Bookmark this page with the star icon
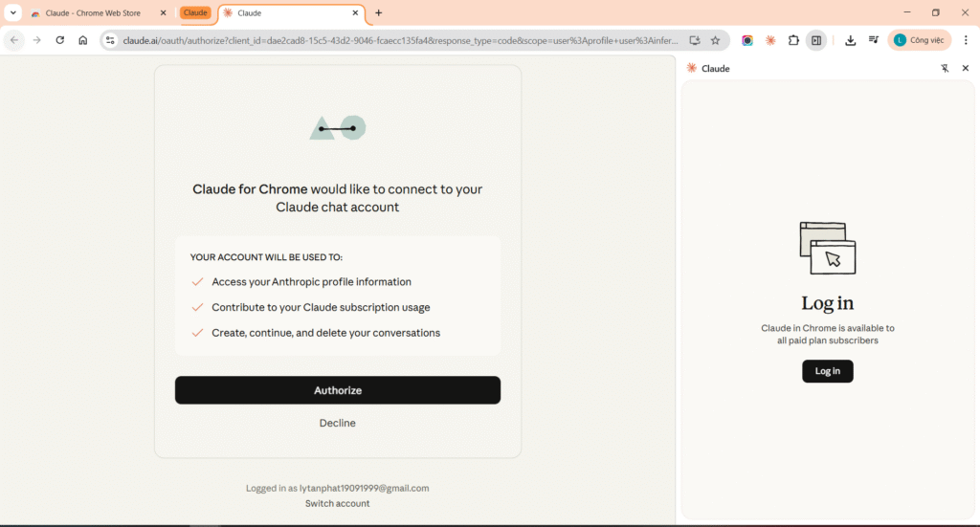Screen dimensions: 980x527 716,40
